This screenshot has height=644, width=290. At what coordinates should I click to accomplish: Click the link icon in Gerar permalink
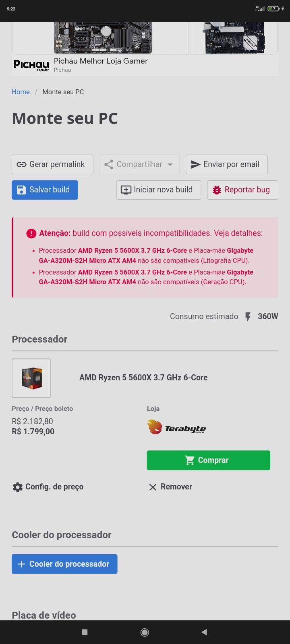(21, 164)
